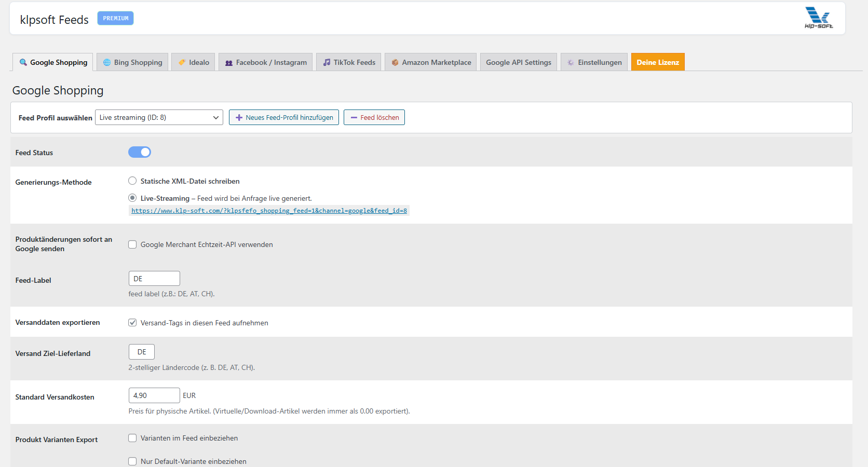
Task: Open the Feed Profil auswählen dropdown
Action: tap(159, 117)
